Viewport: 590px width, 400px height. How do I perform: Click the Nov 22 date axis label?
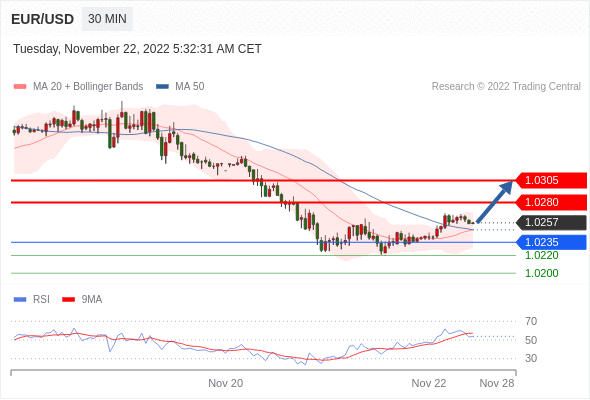[429, 383]
